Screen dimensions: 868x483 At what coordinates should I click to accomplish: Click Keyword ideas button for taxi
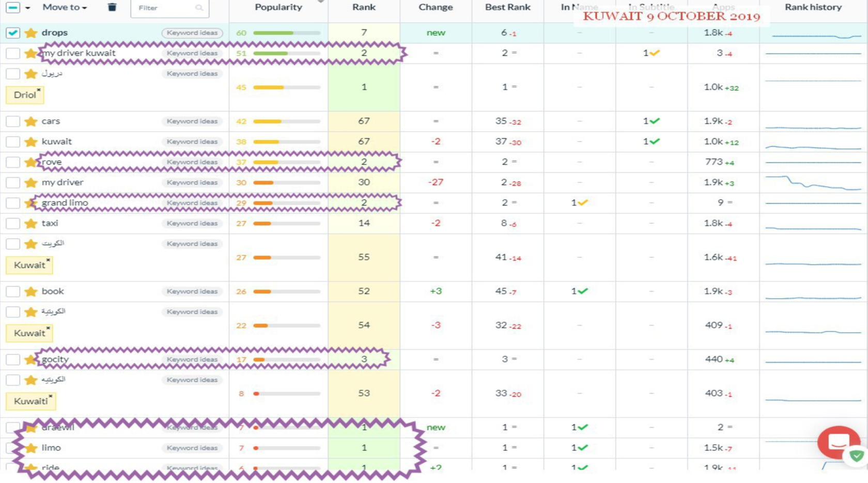[192, 223]
